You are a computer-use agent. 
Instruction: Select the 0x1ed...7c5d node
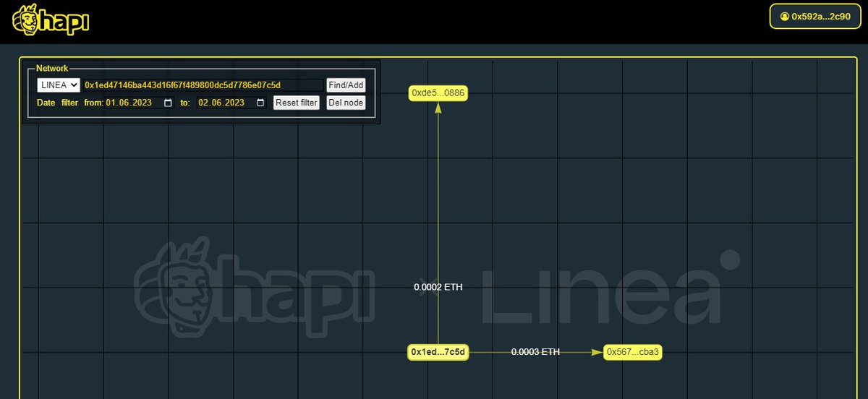pos(438,352)
